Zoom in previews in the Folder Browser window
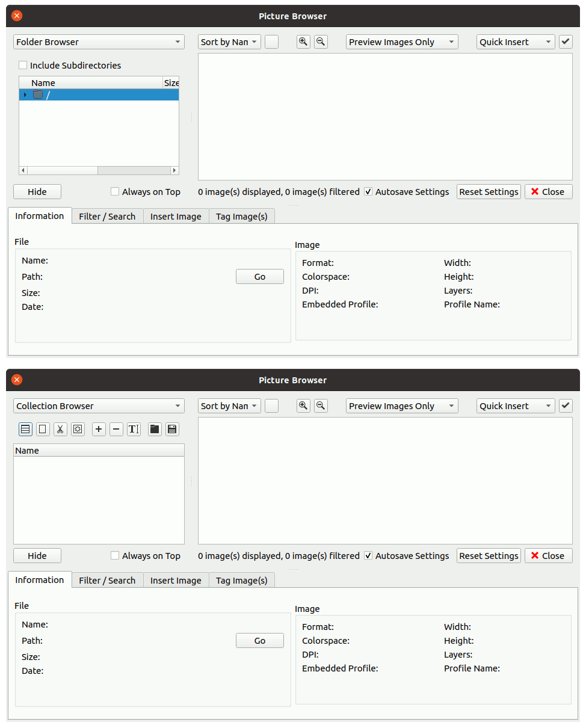 click(x=303, y=42)
